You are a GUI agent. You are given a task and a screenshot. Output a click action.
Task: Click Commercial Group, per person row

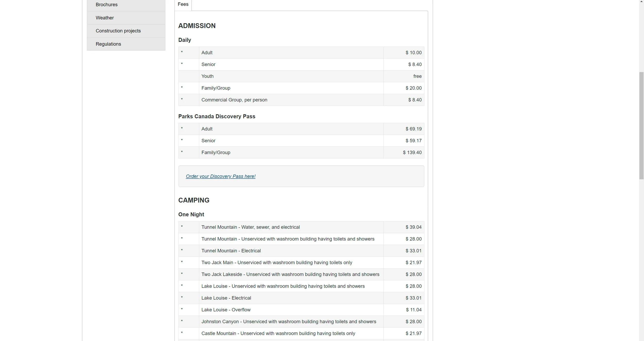coord(301,100)
